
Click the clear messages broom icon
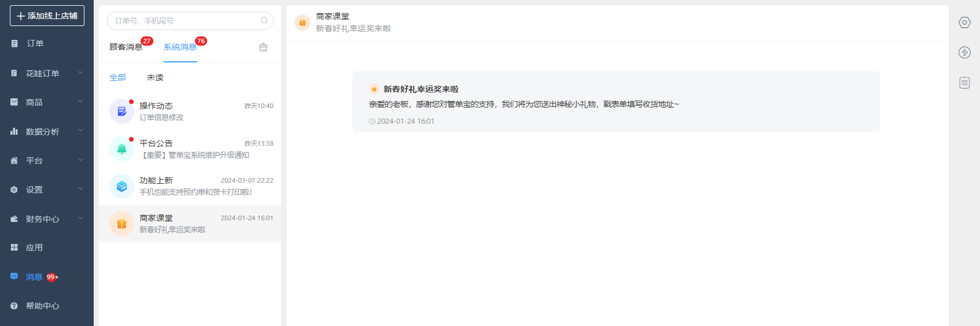pyautogui.click(x=263, y=47)
